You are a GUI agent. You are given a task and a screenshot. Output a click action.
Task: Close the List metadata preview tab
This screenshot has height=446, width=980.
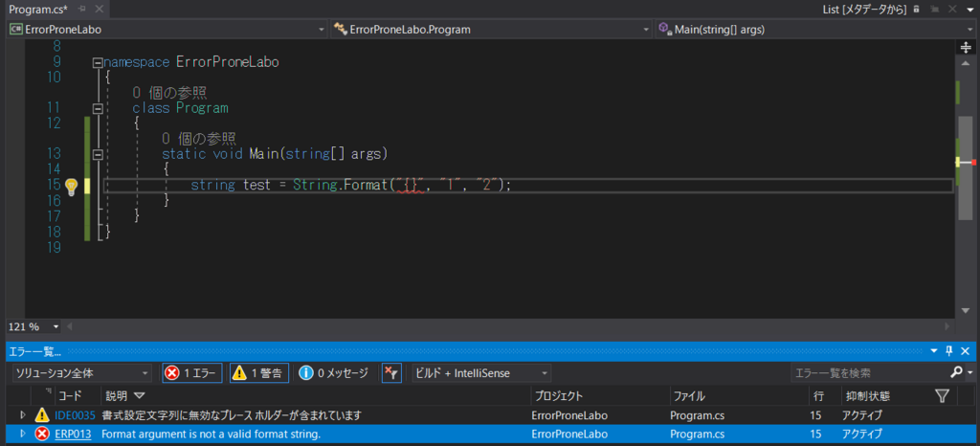click(x=950, y=9)
